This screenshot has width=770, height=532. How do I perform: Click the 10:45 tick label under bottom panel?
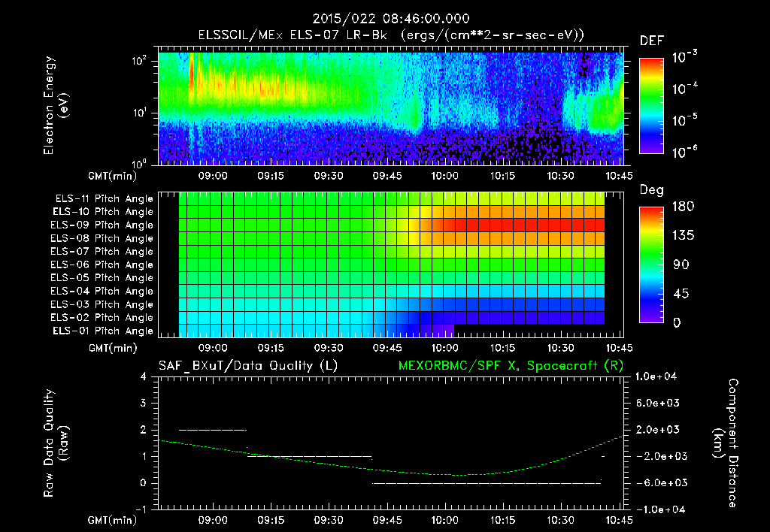point(619,520)
